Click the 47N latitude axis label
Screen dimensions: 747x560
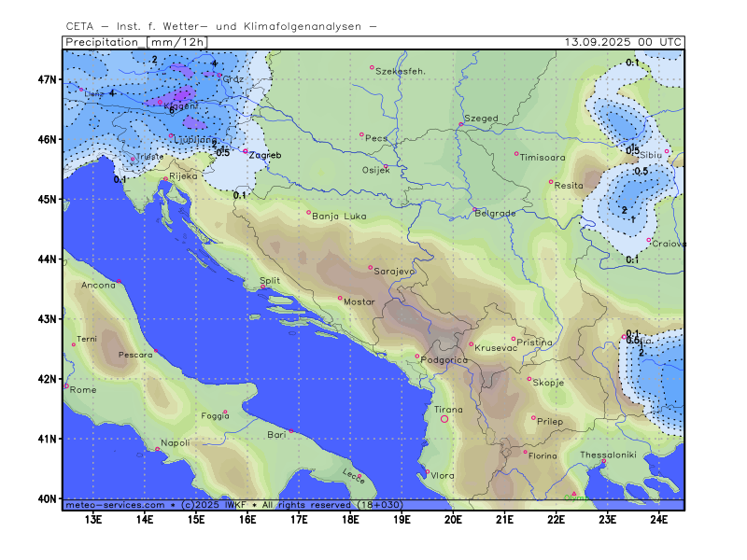48,79
